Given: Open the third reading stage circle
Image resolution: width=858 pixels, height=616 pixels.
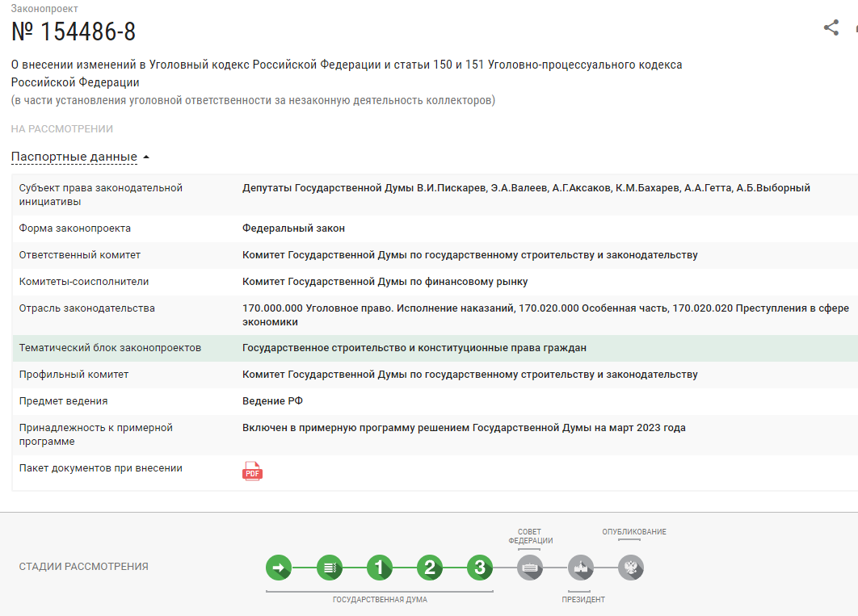Looking at the screenshot, I should [x=479, y=568].
